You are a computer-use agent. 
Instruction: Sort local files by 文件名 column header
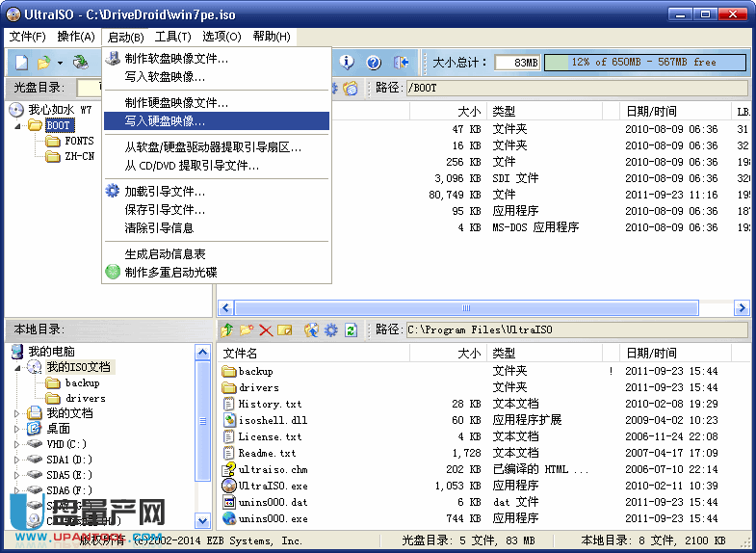[313, 354]
